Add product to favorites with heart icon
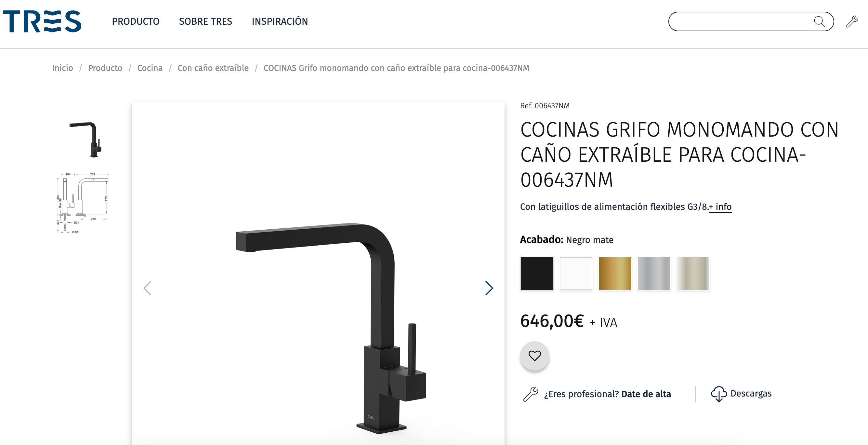Screen dimensions: 868x445 tap(534, 356)
